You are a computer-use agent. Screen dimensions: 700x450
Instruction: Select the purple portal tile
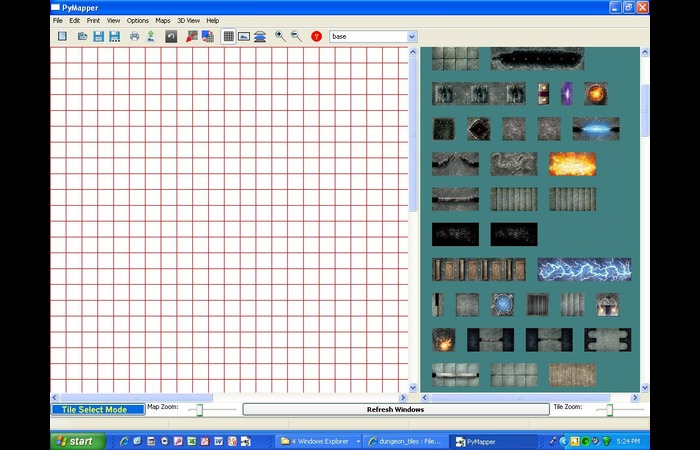[567, 94]
